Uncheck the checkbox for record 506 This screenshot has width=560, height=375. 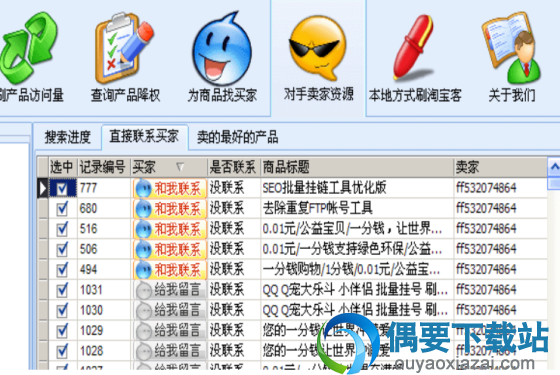(62, 249)
